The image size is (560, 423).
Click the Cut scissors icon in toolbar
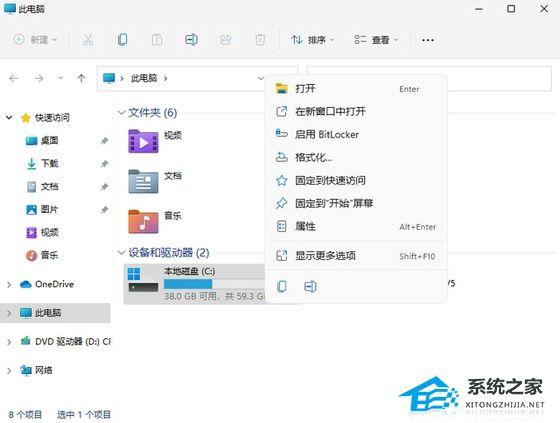point(88,40)
